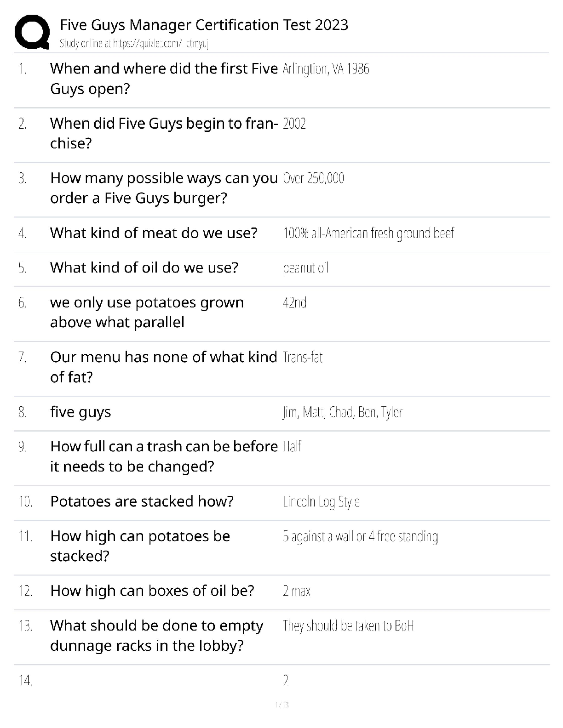Click the names 'Jim, Matt, Chad, Ben, Tyler'
Viewport: 563px width, 728px height.
[x=342, y=412]
